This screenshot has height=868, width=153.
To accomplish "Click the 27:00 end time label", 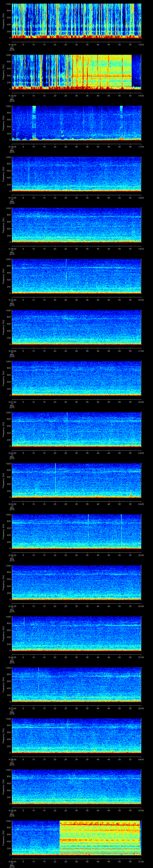I will pos(141,657).
